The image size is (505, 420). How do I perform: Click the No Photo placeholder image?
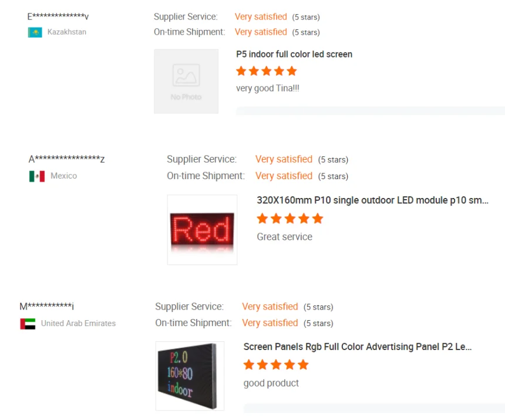tap(186, 82)
